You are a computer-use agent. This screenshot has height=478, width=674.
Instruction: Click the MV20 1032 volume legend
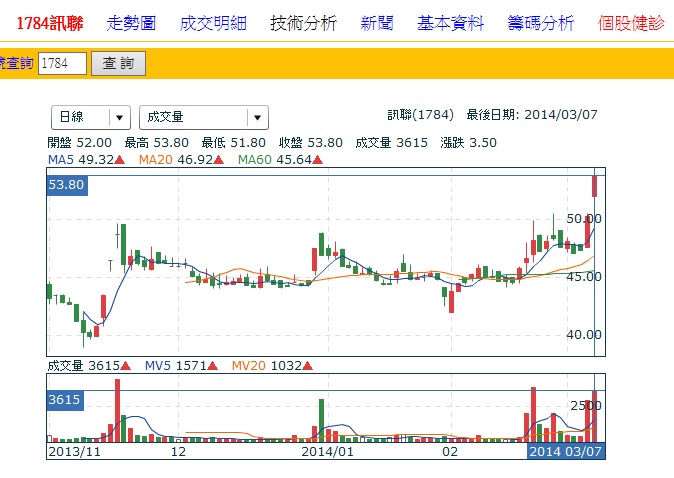click(x=272, y=366)
